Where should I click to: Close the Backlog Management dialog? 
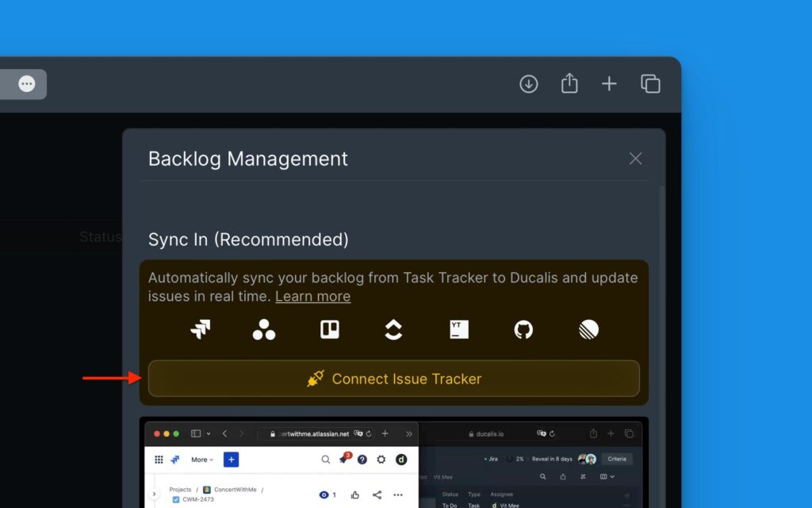pyautogui.click(x=635, y=159)
